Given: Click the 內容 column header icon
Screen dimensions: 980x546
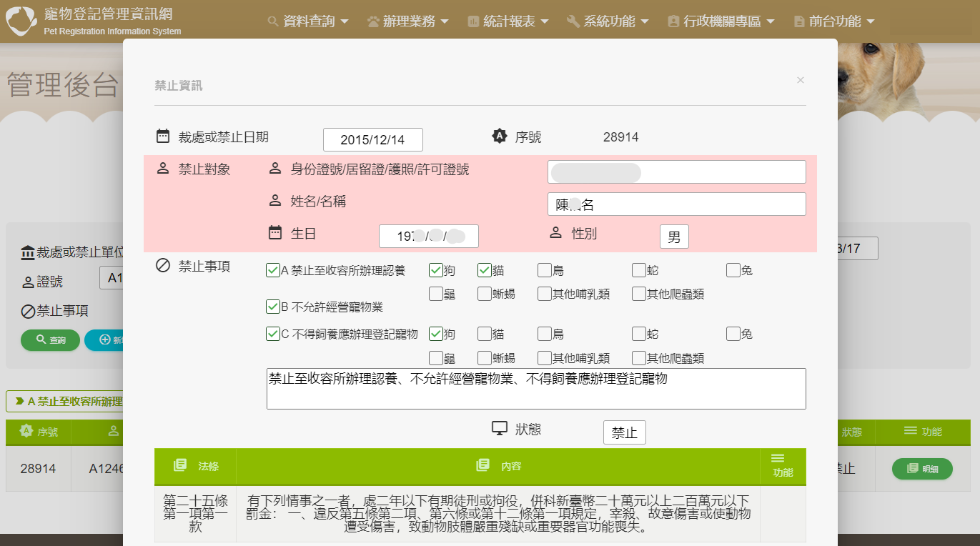Looking at the screenshot, I should [x=482, y=465].
